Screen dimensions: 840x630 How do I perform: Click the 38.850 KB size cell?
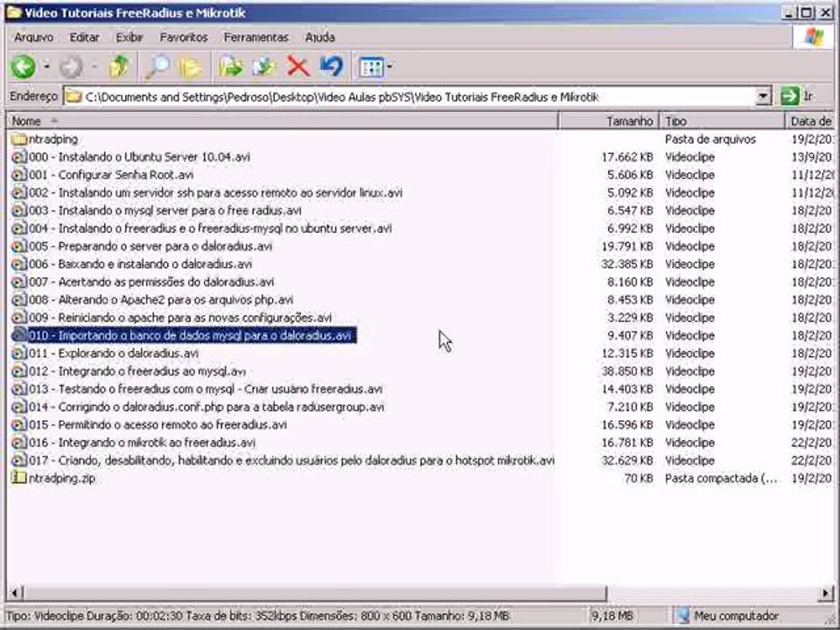click(x=626, y=371)
